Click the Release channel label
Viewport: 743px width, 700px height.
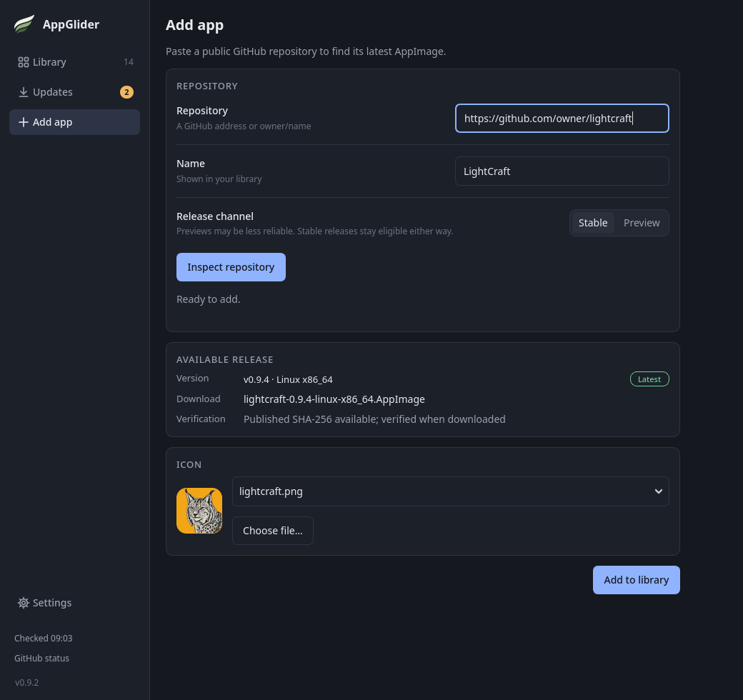click(215, 216)
